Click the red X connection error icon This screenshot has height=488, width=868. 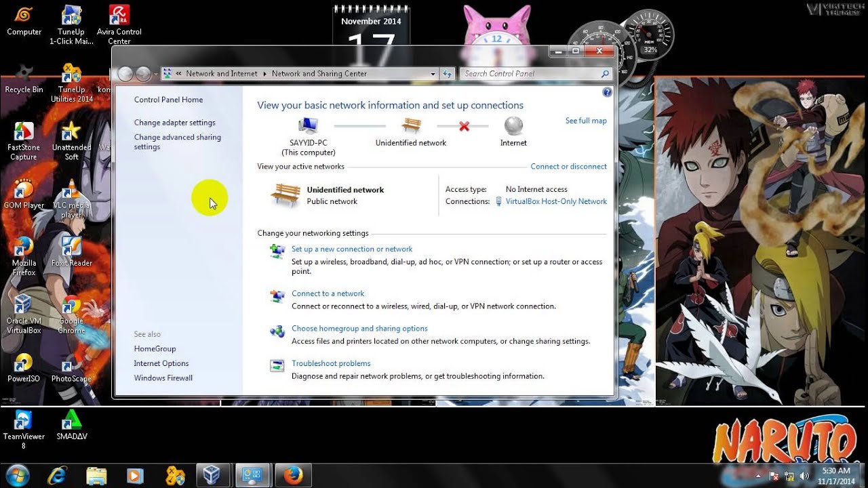point(464,126)
